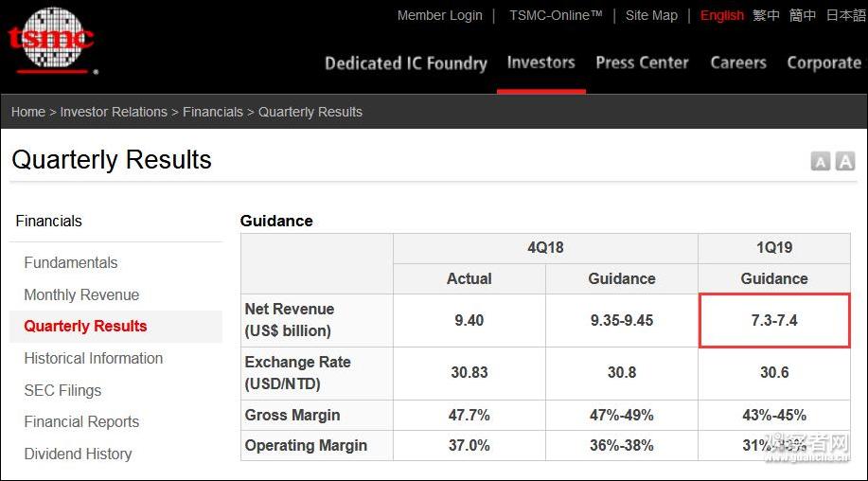Image resolution: width=868 pixels, height=481 pixels.
Task: Open SEC Filings sidebar link
Action: click(62, 390)
